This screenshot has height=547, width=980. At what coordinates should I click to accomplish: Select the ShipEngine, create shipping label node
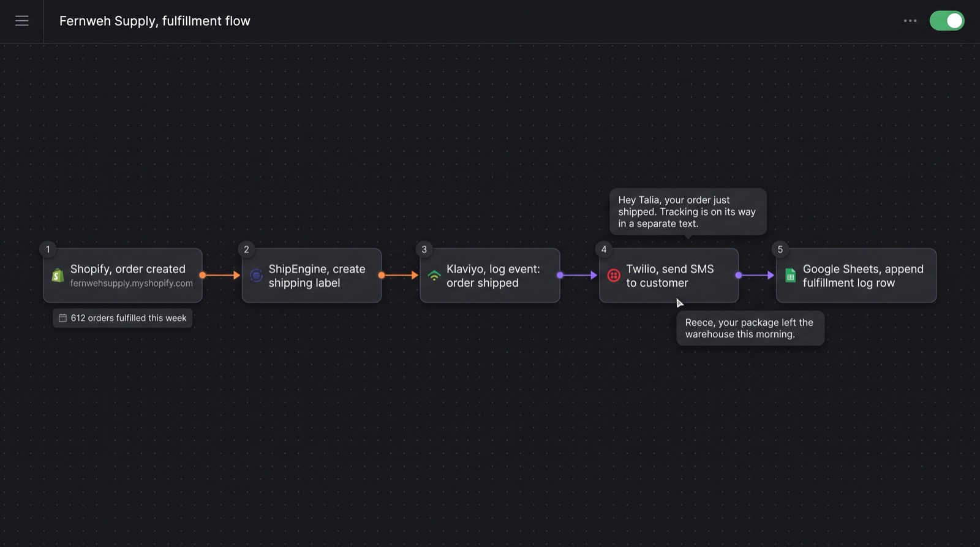click(312, 276)
